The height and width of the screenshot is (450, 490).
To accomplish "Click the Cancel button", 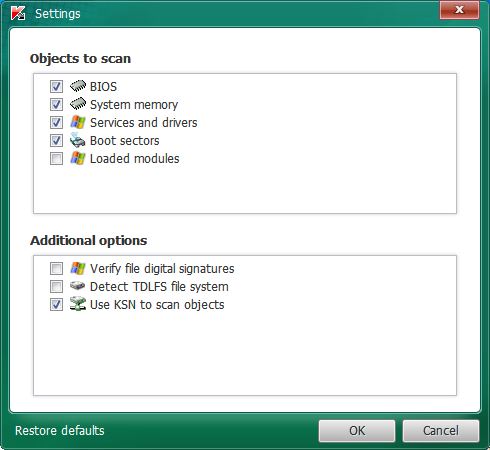I will (441, 431).
